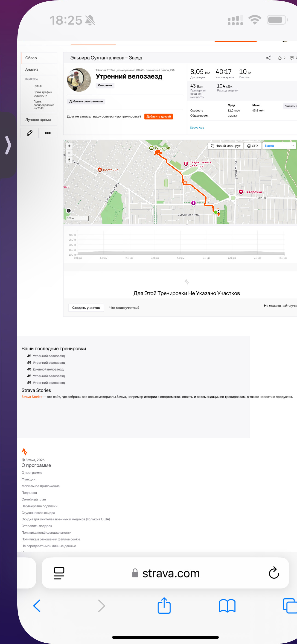The width and height of the screenshot is (297, 644).
Task: Click the 104 кДж energy value
Action: pos(224,86)
